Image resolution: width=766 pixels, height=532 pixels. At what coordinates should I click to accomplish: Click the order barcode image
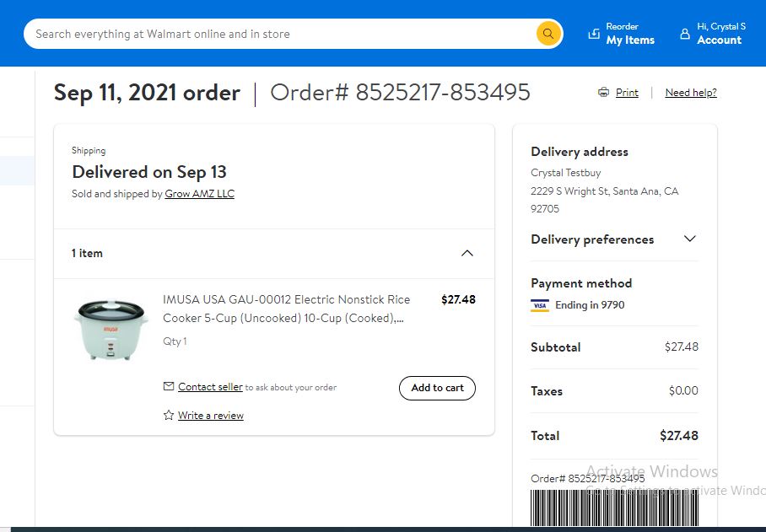coord(614,508)
